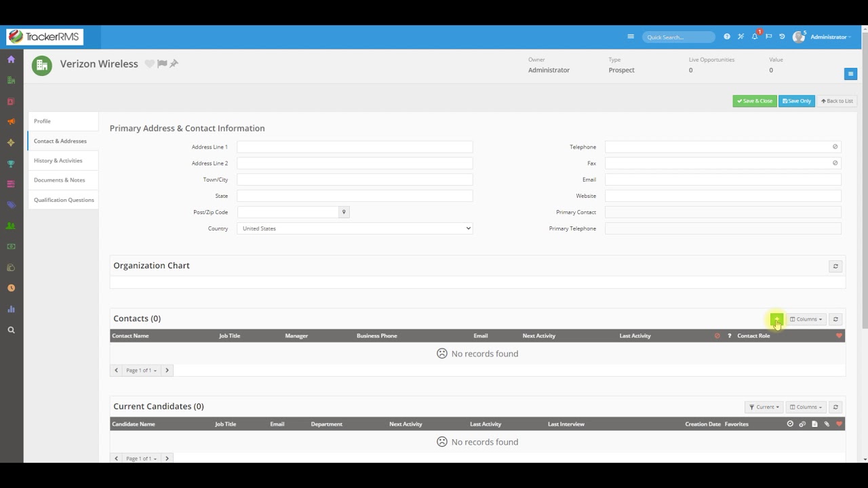
Task: Click the Administrator avatar picture
Action: 799,37
